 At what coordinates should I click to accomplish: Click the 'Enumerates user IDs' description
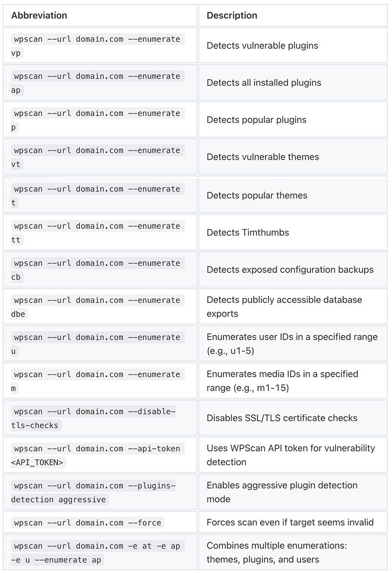[x=292, y=344]
